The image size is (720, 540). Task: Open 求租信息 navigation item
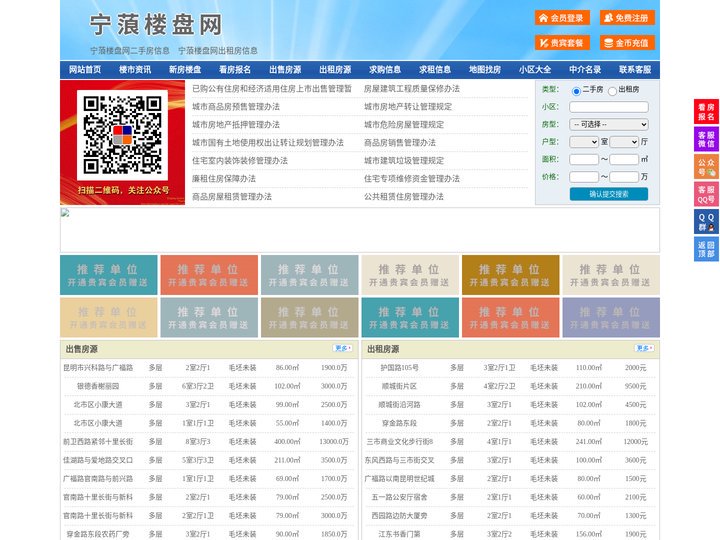click(435, 70)
